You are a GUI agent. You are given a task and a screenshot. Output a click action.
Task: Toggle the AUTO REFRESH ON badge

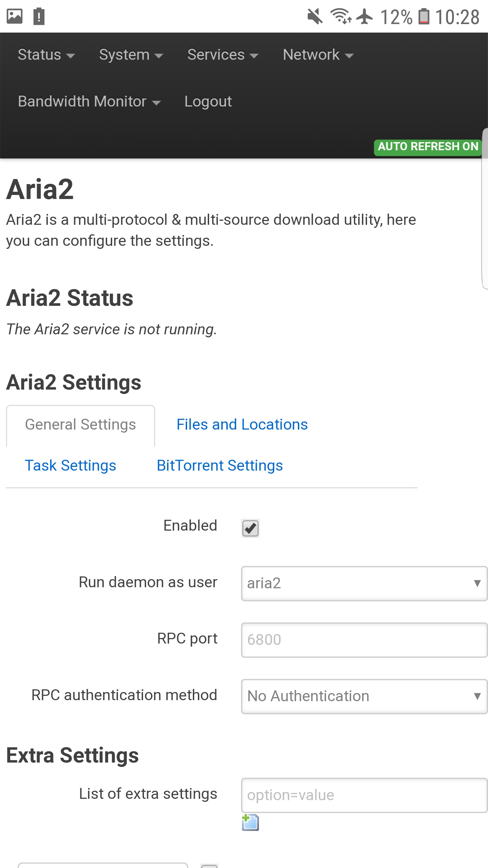[x=428, y=147]
